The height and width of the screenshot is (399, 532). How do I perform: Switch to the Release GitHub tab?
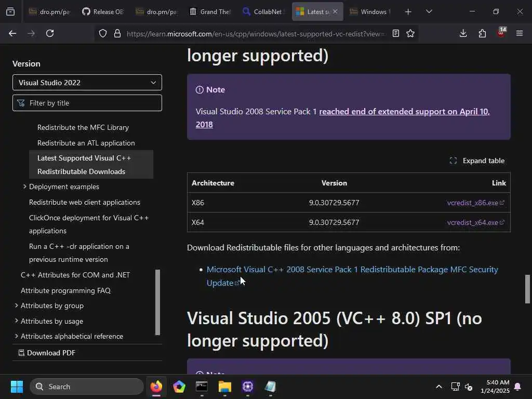click(103, 12)
